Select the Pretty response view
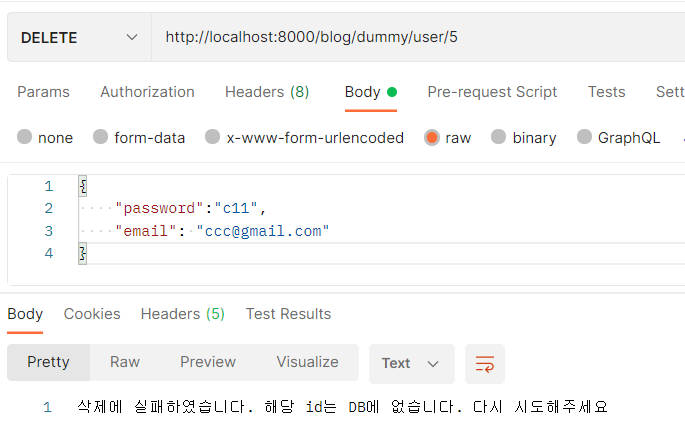 (48, 362)
